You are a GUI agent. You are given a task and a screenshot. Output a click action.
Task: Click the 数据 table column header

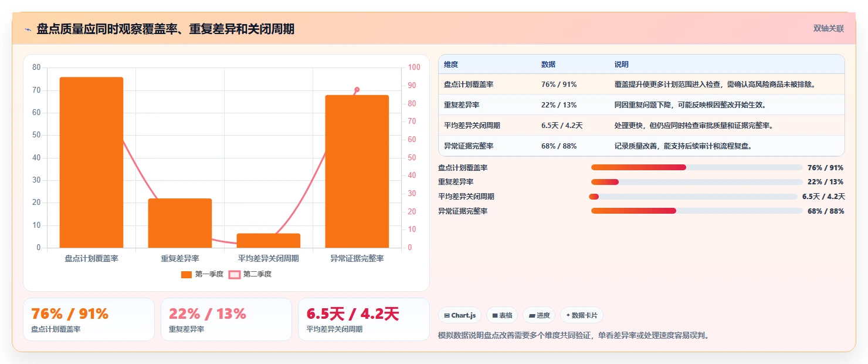pos(548,64)
